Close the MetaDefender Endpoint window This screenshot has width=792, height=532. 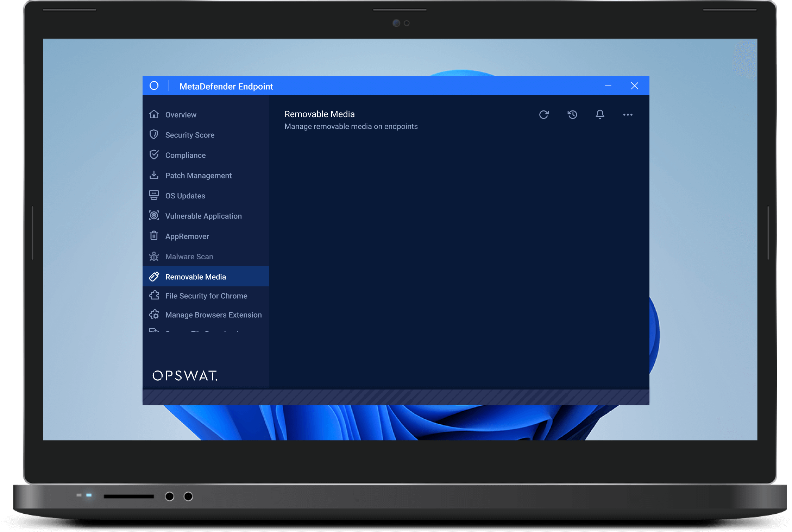point(634,86)
